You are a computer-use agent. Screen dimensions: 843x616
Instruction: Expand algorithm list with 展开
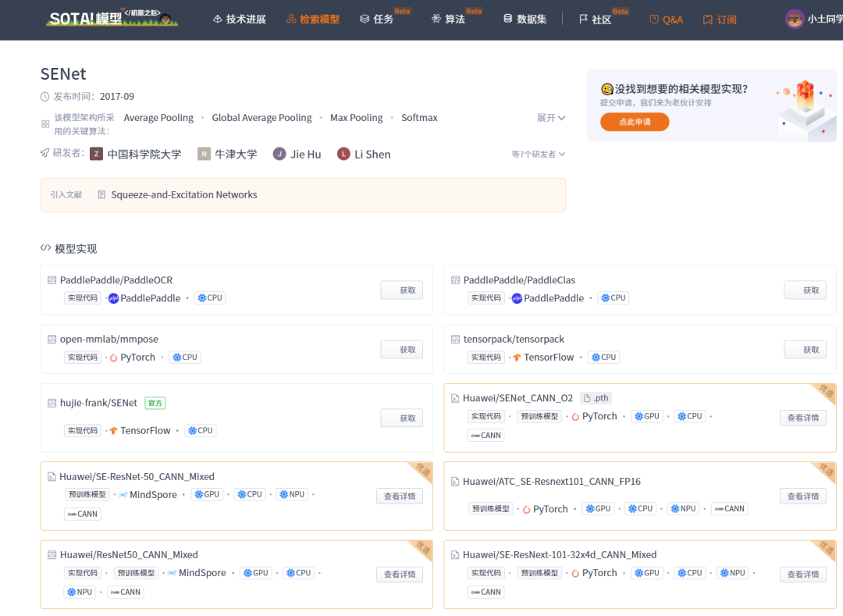pos(551,118)
